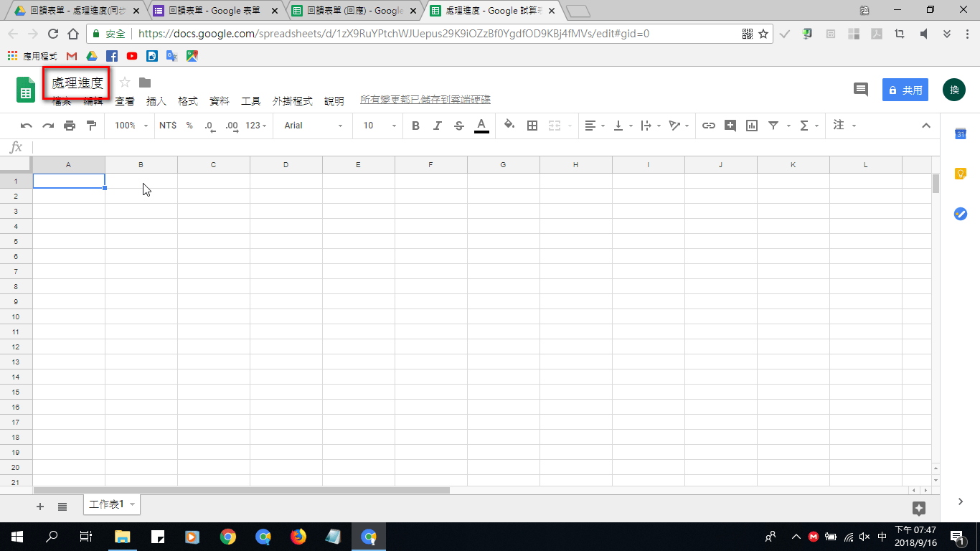This screenshot has width=980, height=551.
Task: Toggle italic formatting
Action: (437, 126)
